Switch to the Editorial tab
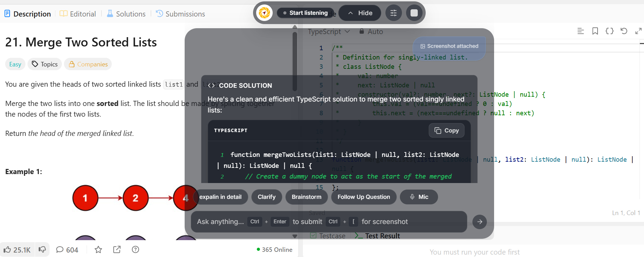644x257 pixels. (x=78, y=14)
